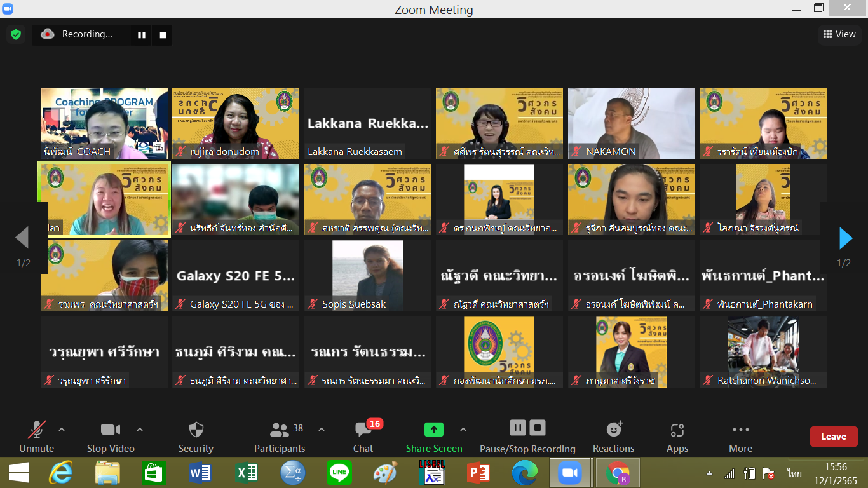Open the View layout menu

[x=839, y=34]
